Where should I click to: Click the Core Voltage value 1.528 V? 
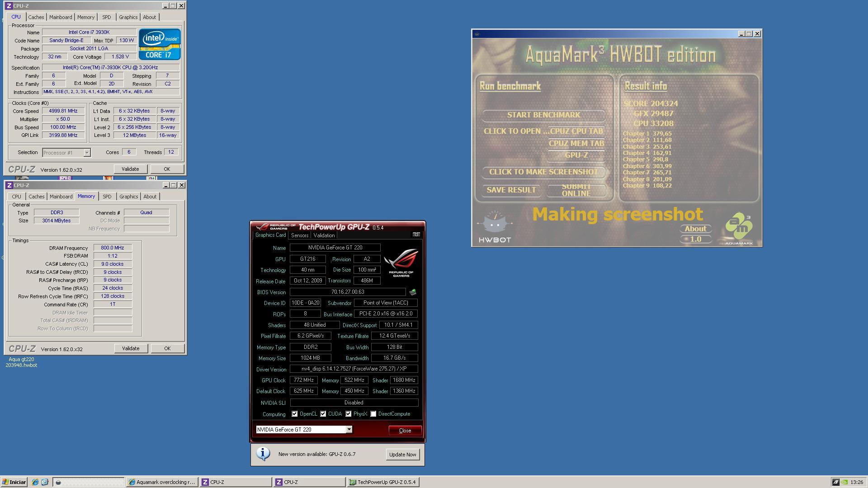click(120, 57)
